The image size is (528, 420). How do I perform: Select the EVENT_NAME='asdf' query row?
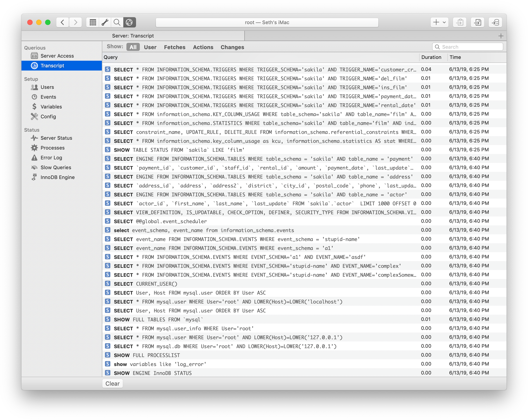click(x=304, y=257)
